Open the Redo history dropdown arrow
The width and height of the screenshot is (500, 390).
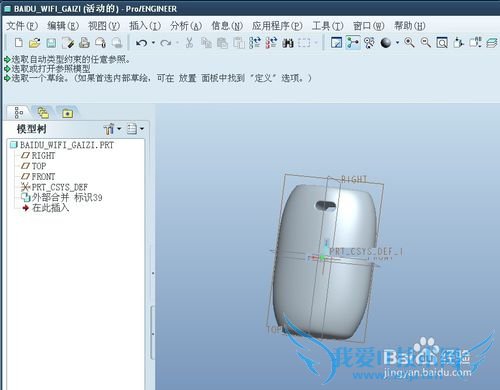(177, 43)
